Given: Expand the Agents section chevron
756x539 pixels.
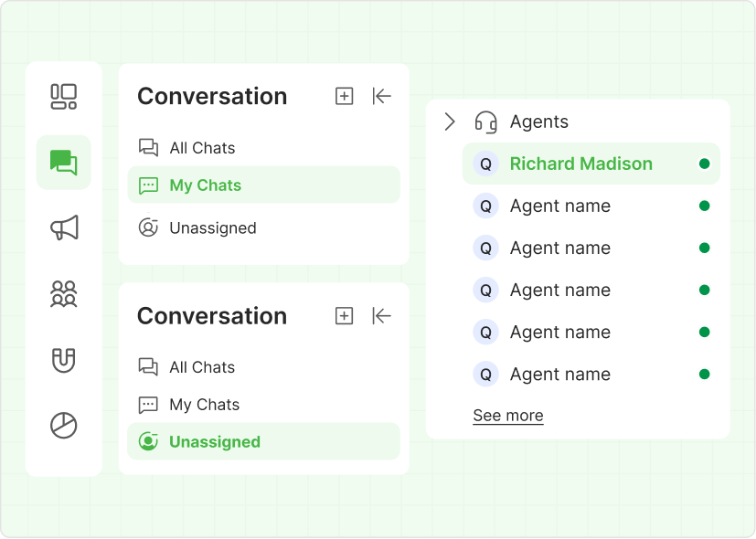Looking at the screenshot, I should (449, 122).
